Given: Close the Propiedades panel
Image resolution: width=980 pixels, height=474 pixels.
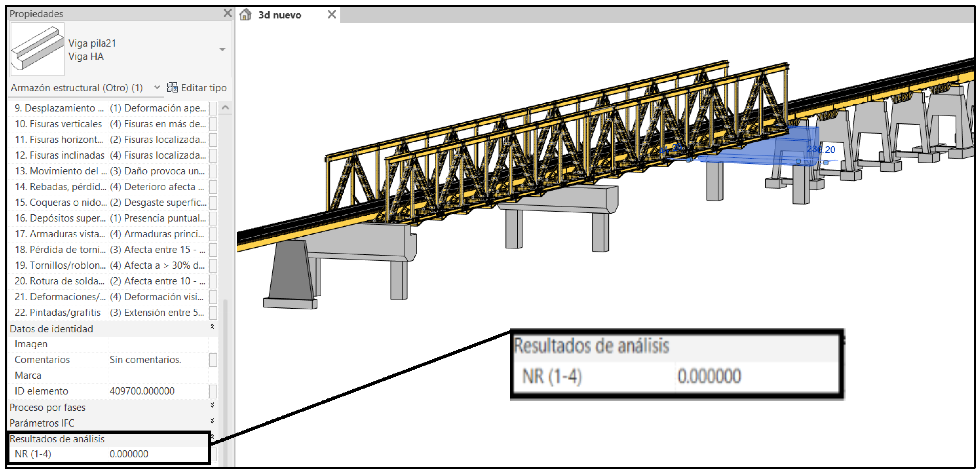Looking at the screenshot, I should 227,13.
